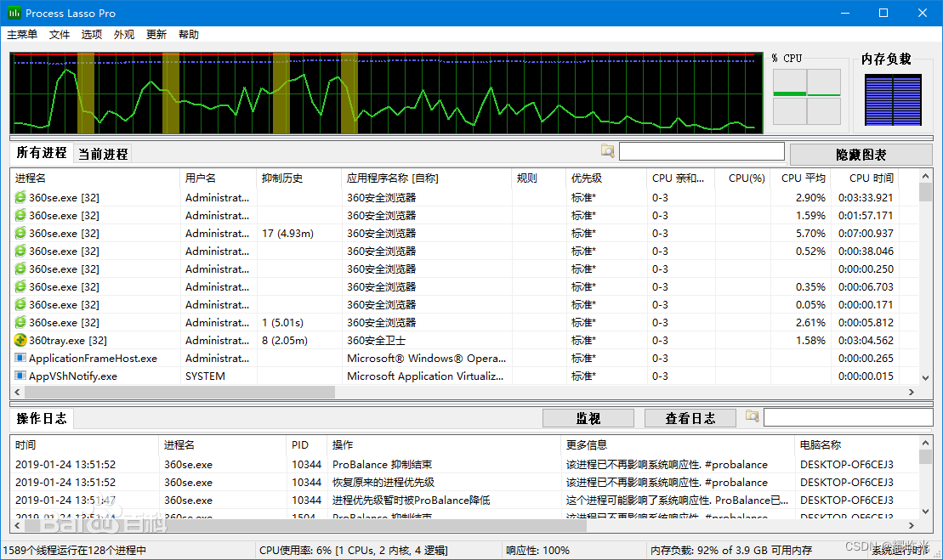Click log list scroll right arrow
The image size is (943, 560).
pyautogui.click(x=912, y=525)
